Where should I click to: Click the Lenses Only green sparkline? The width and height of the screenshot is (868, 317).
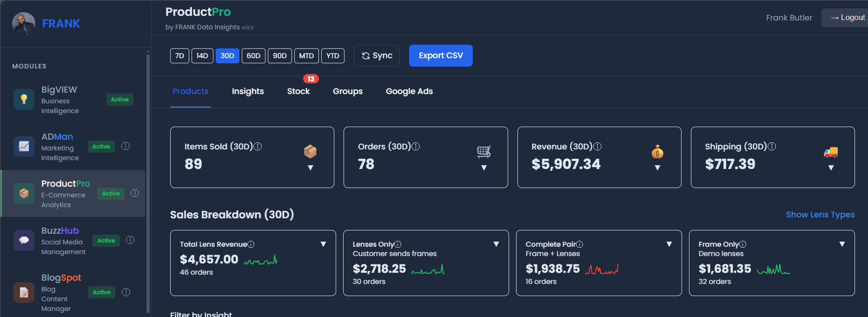click(428, 270)
